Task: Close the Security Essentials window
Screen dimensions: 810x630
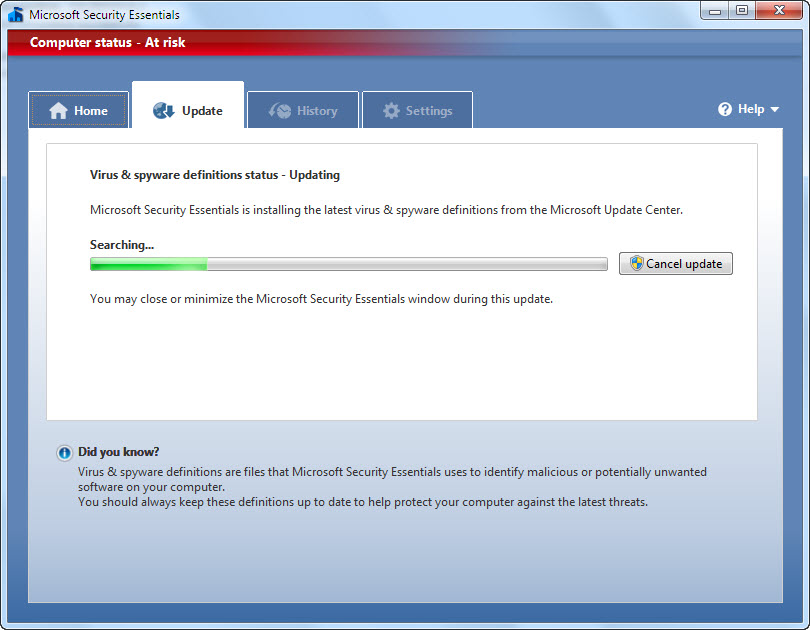Action: click(779, 10)
